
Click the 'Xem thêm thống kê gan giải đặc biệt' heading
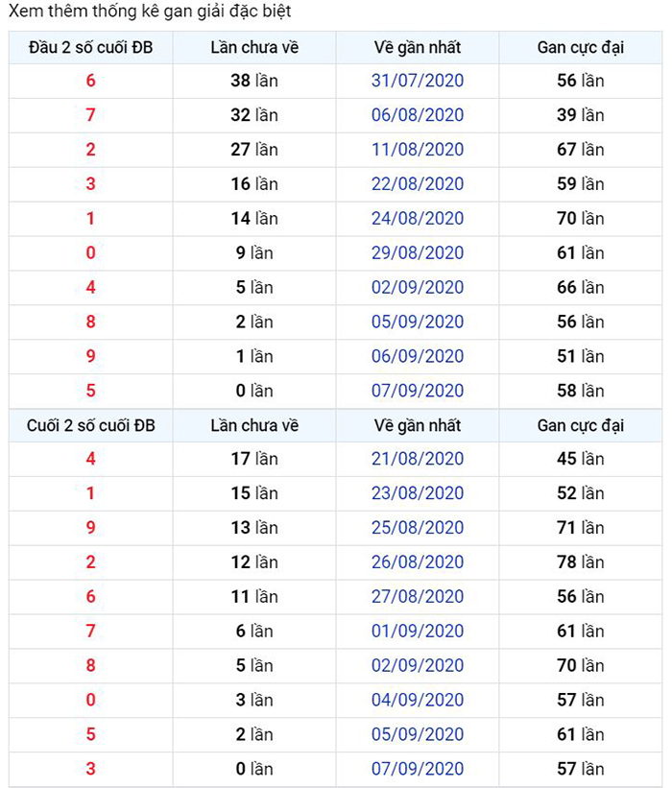(150, 12)
